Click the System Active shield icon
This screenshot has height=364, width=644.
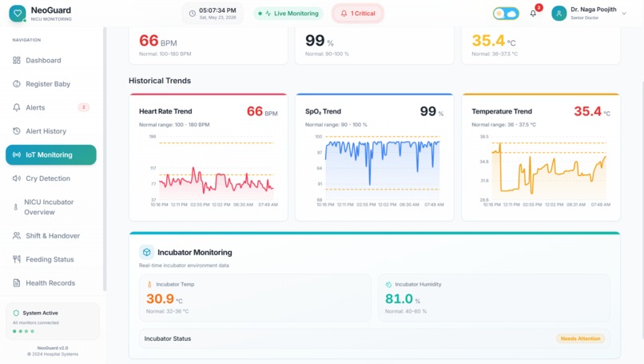16,313
